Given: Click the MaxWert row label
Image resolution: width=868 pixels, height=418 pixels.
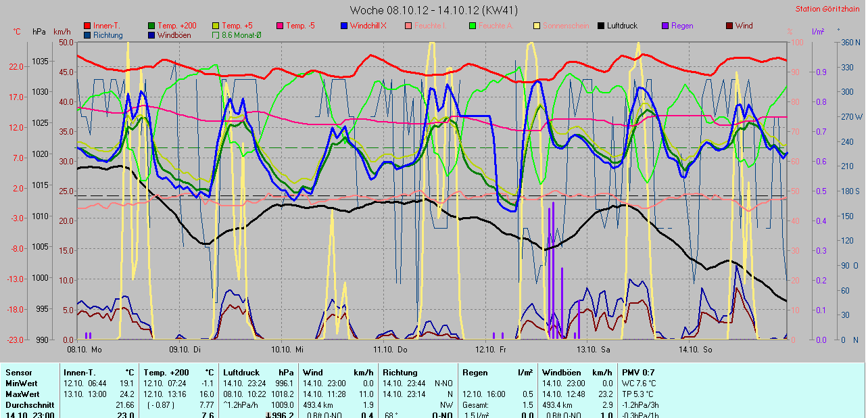Looking at the screenshot, I should tap(23, 394).
